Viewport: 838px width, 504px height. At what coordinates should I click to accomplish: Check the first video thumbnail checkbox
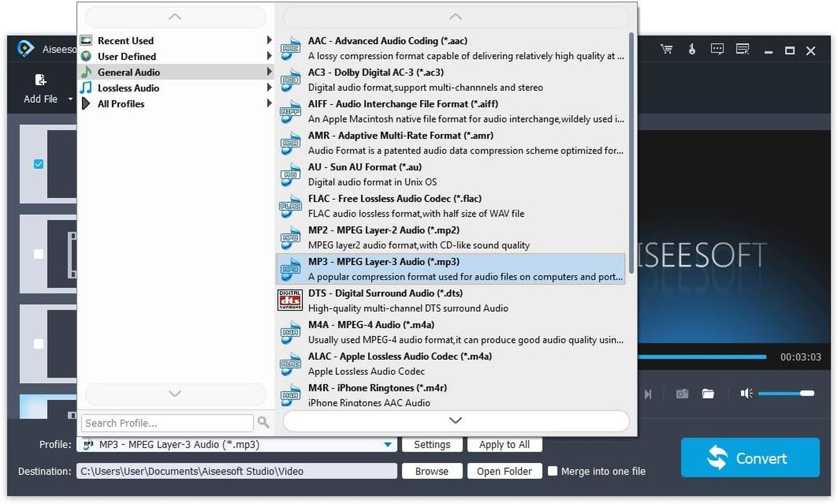pyautogui.click(x=38, y=164)
